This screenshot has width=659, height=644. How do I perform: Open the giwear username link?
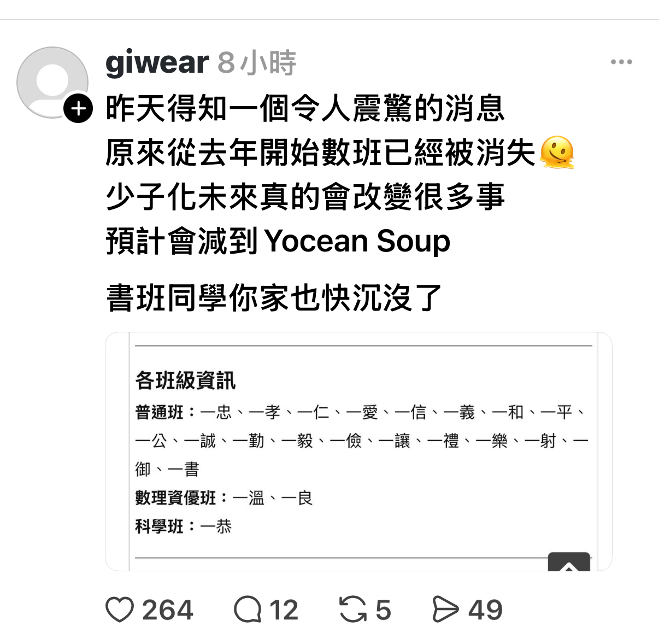click(157, 63)
